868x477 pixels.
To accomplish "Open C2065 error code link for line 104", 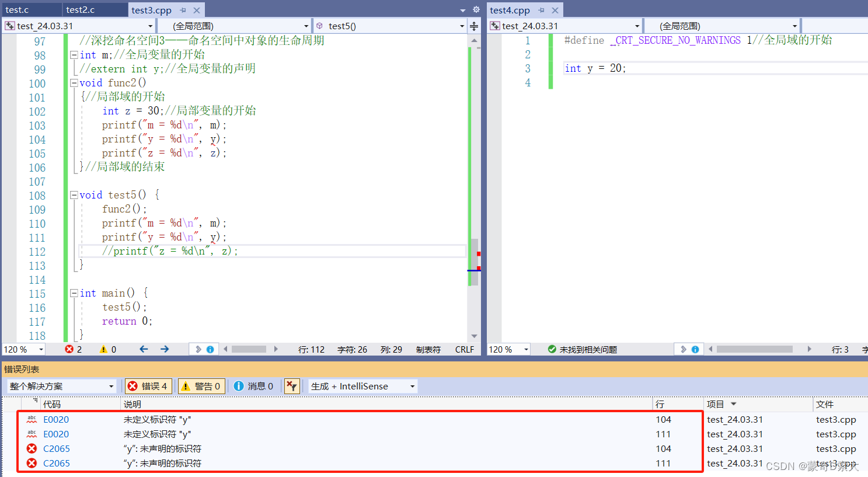I will tap(57, 448).
